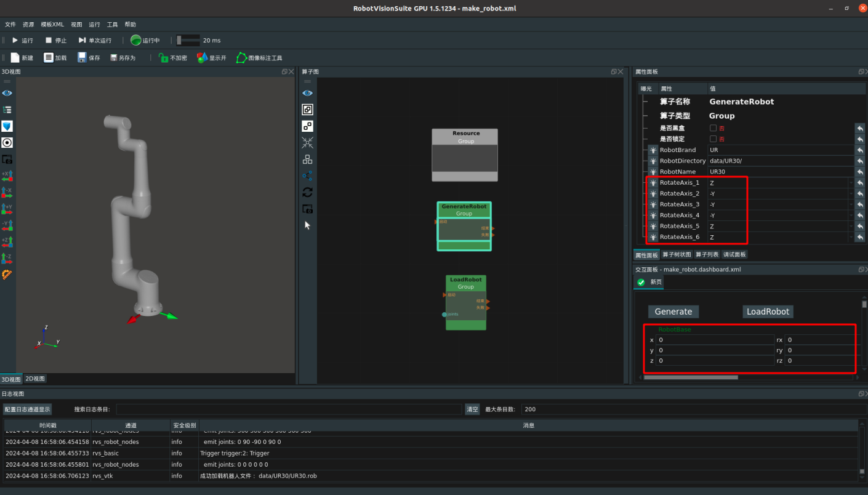Click the nested squares icon in the 算子图 sidebar
The width and height of the screenshot is (868, 495).
tap(307, 110)
